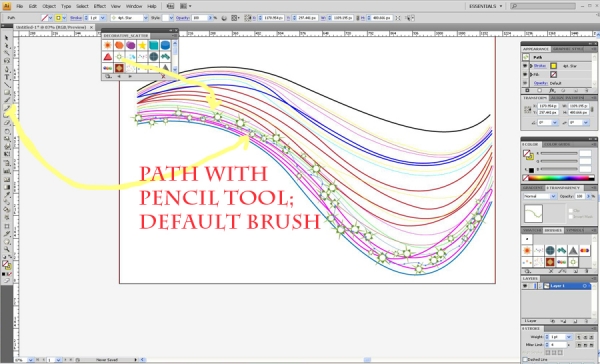Click the Stroke link in Appearance panel
The width and height of the screenshot is (600, 364).
click(x=540, y=66)
